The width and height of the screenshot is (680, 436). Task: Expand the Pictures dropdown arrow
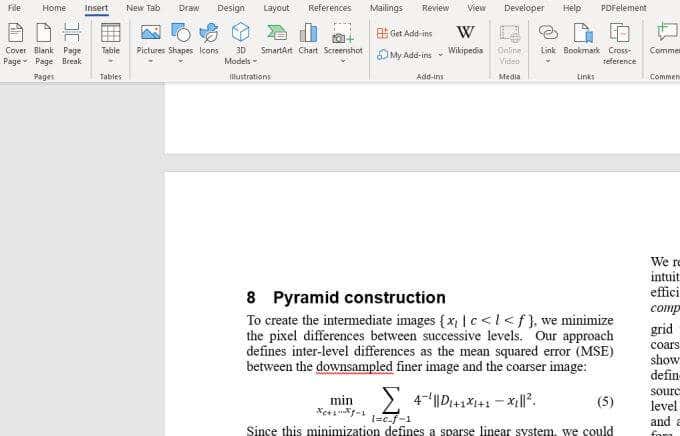[x=150, y=61]
